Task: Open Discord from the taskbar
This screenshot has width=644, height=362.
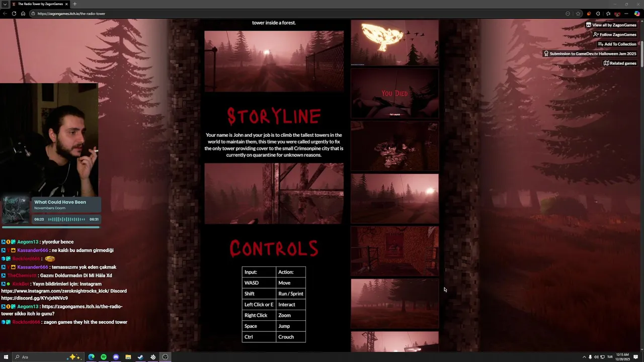Action: coord(116,357)
